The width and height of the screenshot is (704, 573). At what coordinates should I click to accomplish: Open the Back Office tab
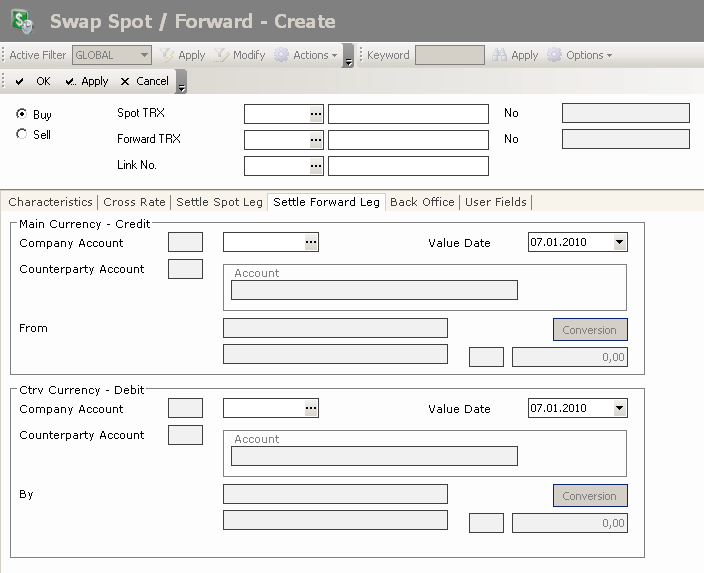pos(422,202)
